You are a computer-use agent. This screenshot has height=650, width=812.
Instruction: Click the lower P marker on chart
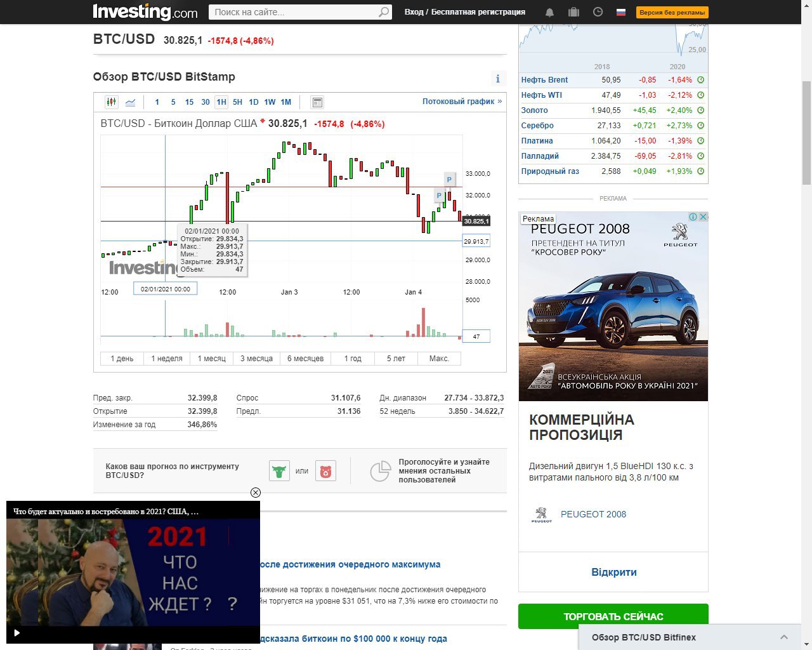pos(439,196)
